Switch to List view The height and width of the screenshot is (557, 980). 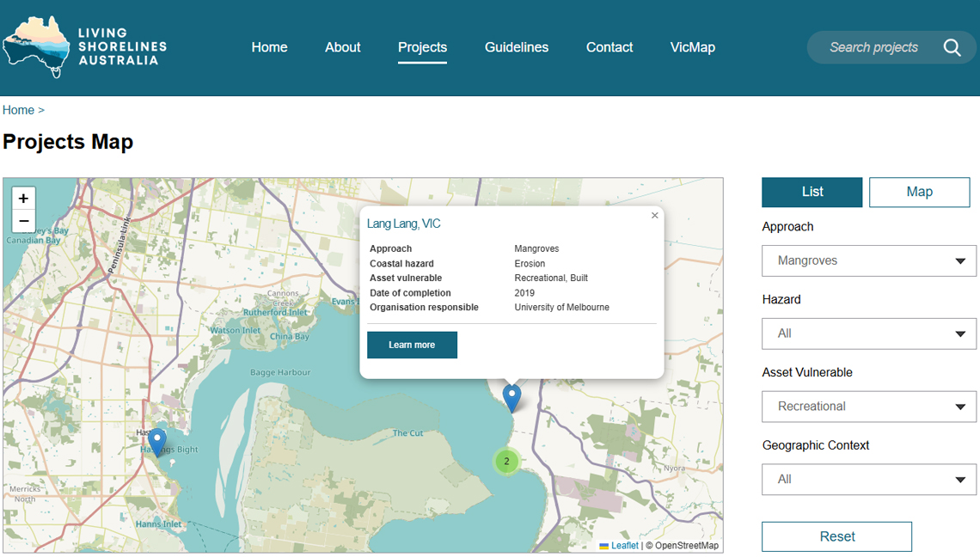click(x=812, y=193)
